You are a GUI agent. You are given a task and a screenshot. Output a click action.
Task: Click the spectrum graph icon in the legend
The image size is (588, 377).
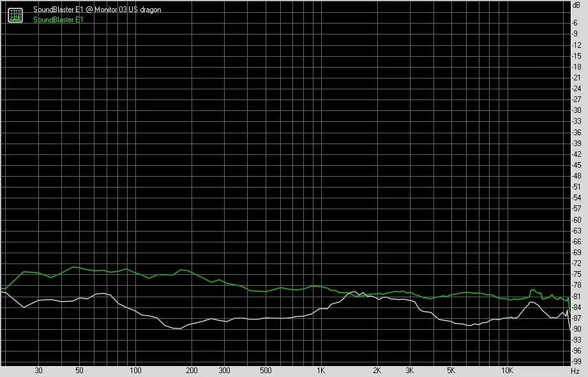(x=15, y=15)
